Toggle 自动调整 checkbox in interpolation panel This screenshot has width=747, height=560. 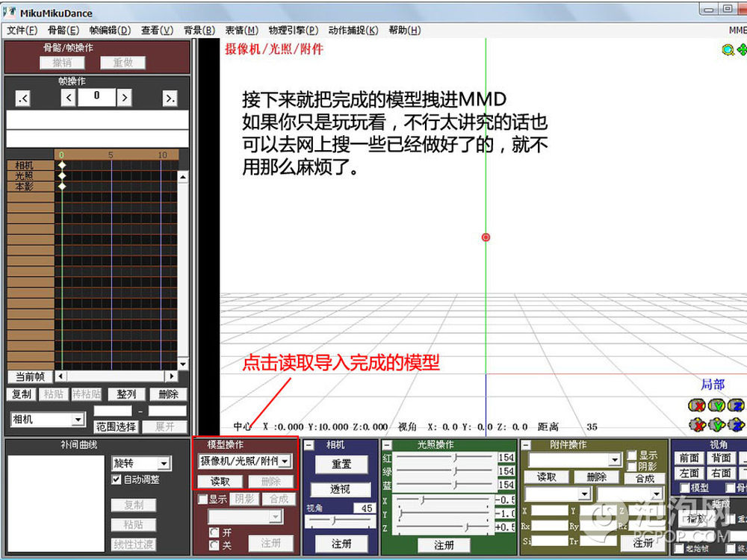click(x=117, y=479)
